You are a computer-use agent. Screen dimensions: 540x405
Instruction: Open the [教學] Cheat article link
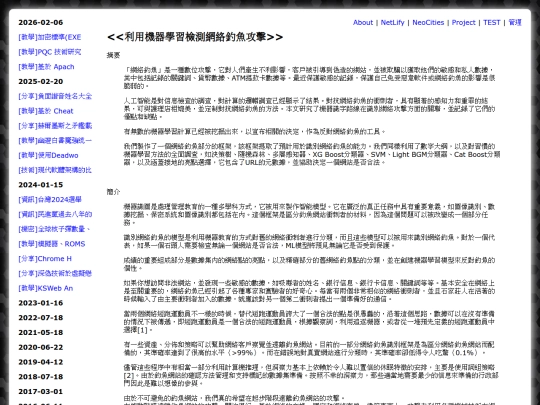coord(46,111)
